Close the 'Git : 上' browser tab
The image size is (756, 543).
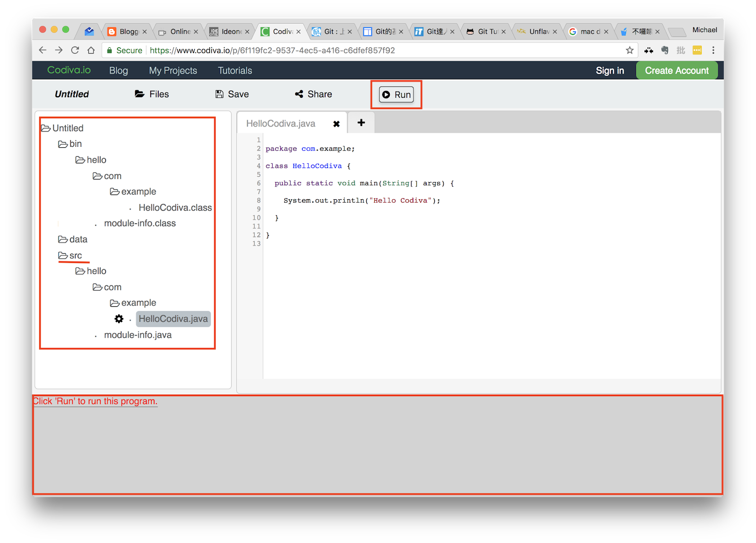tap(350, 32)
